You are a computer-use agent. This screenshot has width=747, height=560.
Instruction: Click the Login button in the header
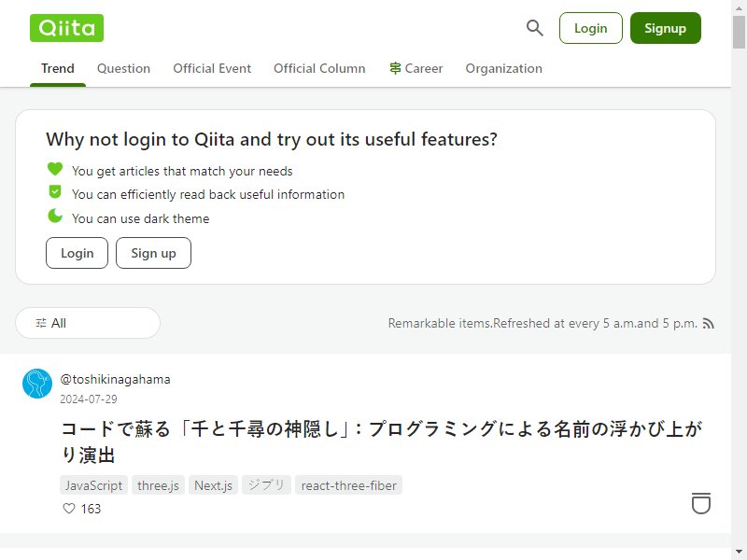tap(591, 28)
